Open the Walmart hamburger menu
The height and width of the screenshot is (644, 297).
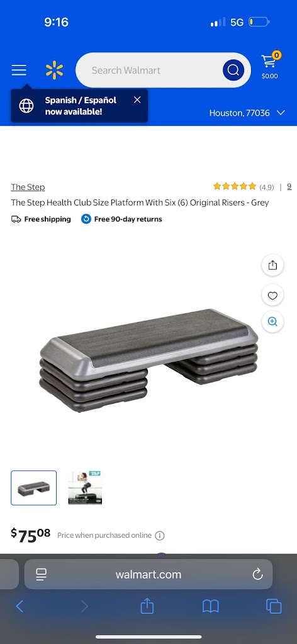pyautogui.click(x=19, y=70)
